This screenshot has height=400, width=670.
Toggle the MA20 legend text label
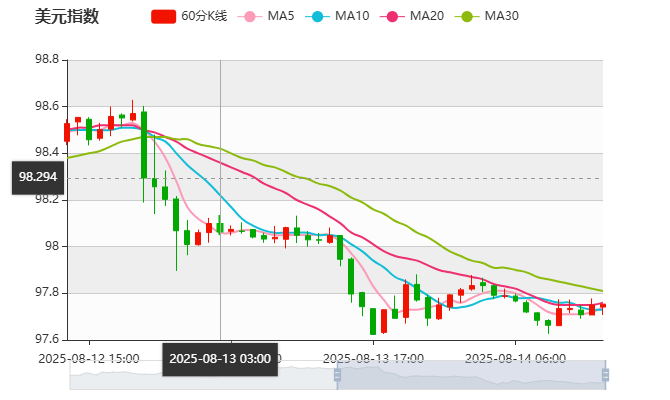click(x=427, y=16)
